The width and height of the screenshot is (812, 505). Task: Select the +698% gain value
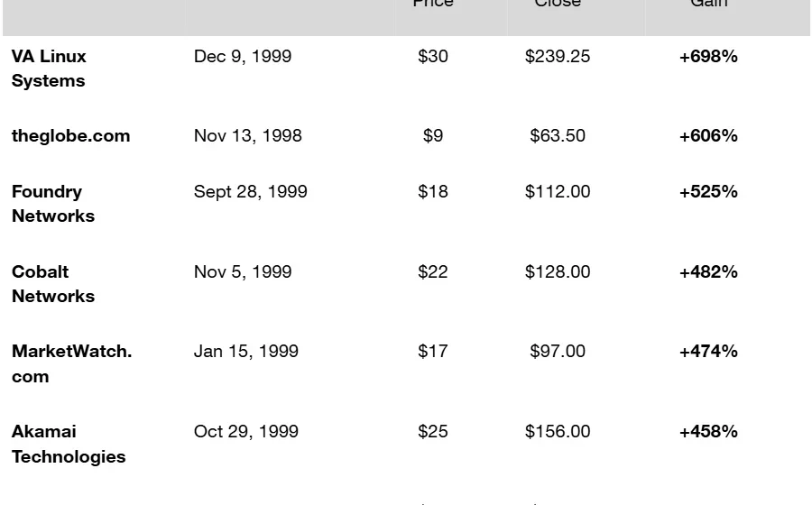point(708,56)
